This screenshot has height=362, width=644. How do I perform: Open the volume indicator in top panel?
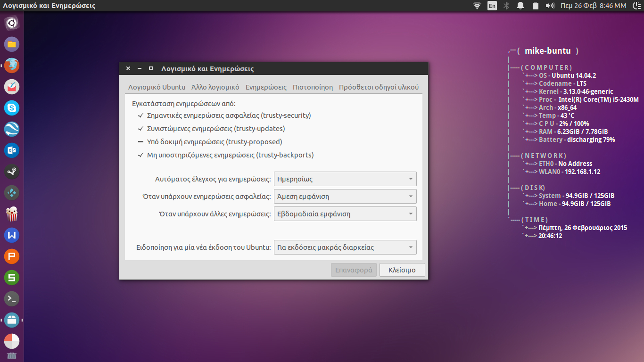point(550,6)
